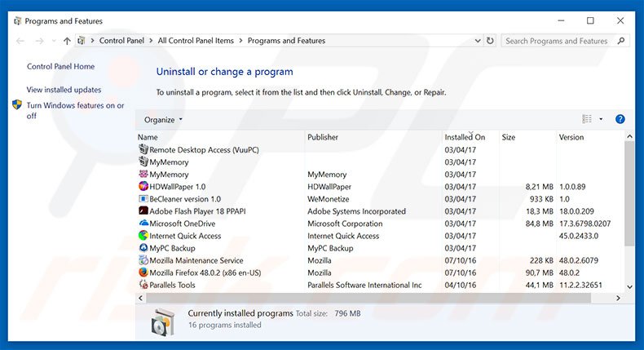Click the Mozilla Maintenance Service icon
The image size is (644, 350).
click(x=143, y=260)
